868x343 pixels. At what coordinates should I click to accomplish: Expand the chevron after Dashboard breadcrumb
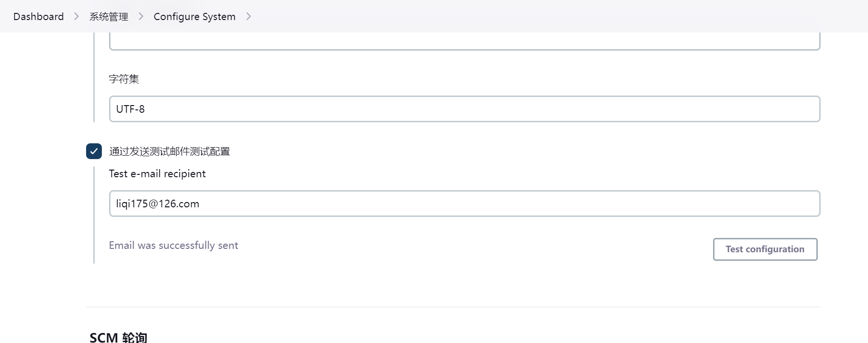(x=77, y=17)
